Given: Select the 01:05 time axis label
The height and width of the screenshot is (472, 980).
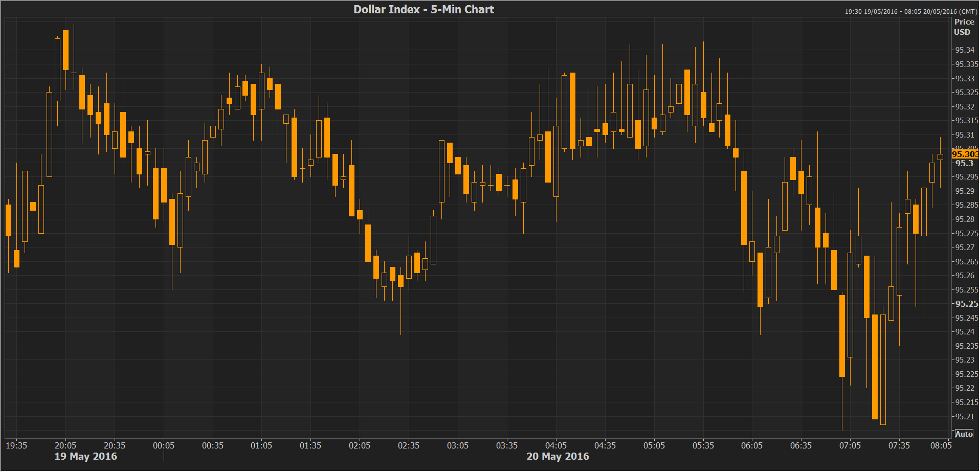Looking at the screenshot, I should (261, 445).
